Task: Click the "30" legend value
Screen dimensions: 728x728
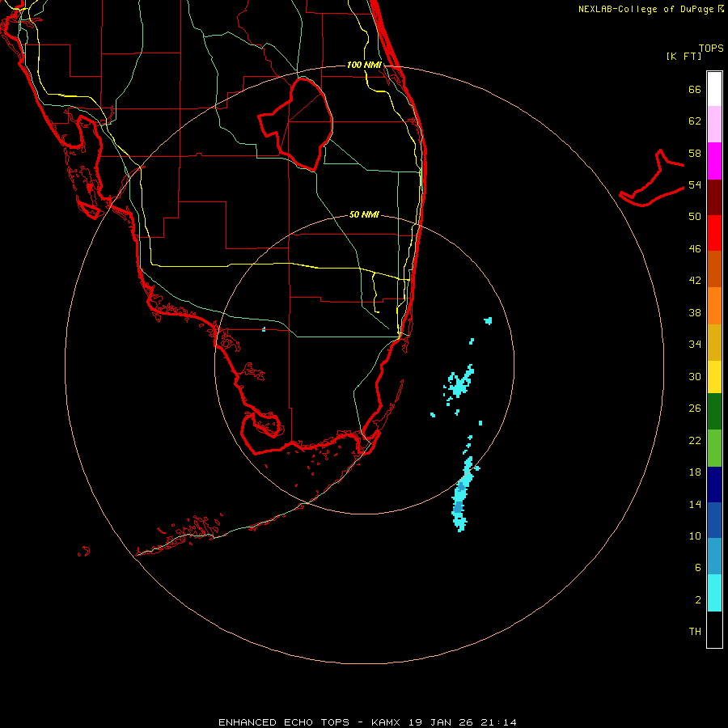Action: (695, 376)
